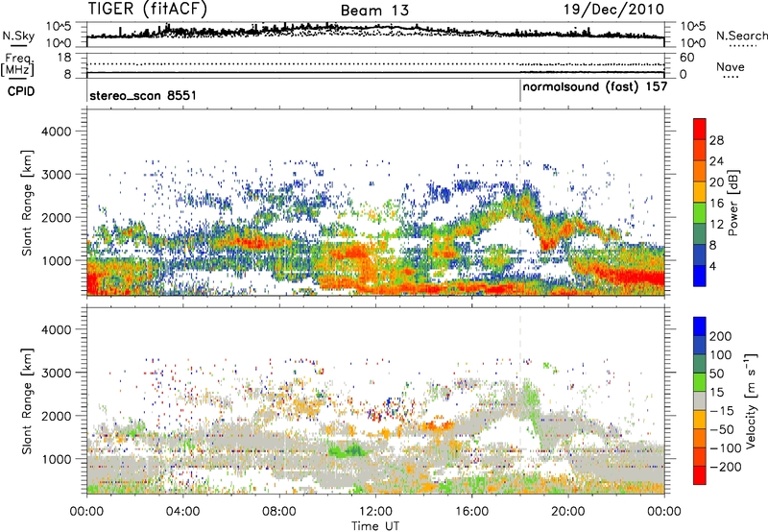Image resolution: width=768 pixels, height=532 pixels.
Task: Click the left '10^5' noise axis tick
Action: coord(59,26)
